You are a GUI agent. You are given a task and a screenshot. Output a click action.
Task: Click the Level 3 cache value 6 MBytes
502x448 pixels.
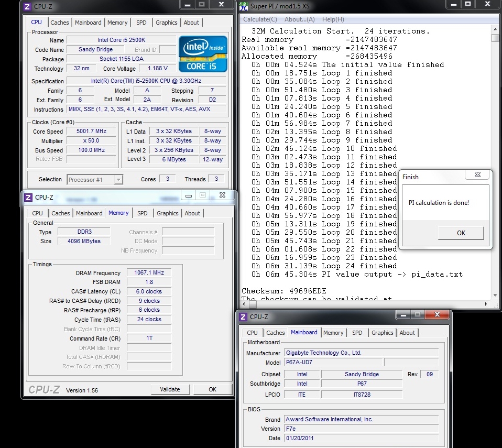point(174,159)
